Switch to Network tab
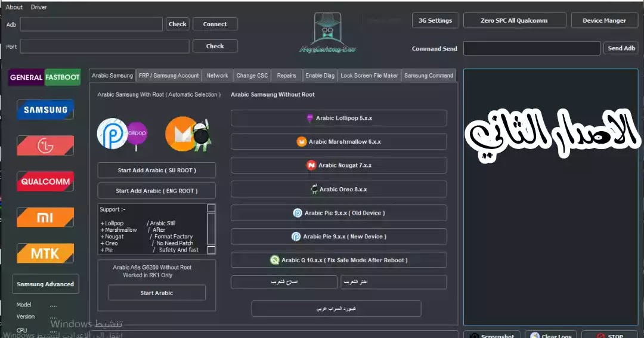This screenshot has height=338, width=644. [217, 76]
